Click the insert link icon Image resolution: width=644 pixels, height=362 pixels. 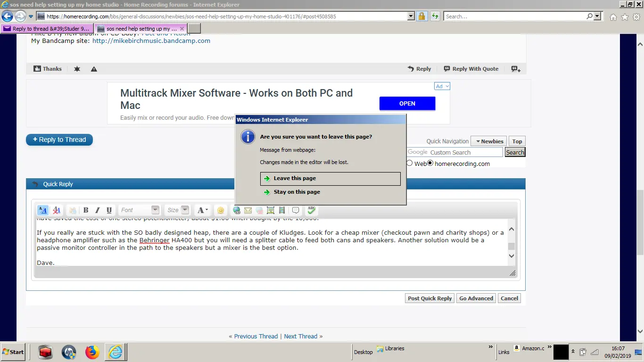[x=237, y=210]
